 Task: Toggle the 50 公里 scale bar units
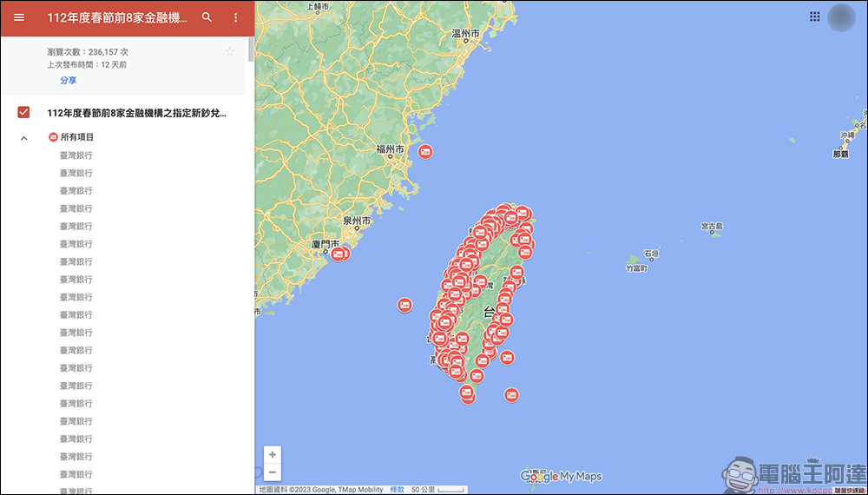pos(437,490)
